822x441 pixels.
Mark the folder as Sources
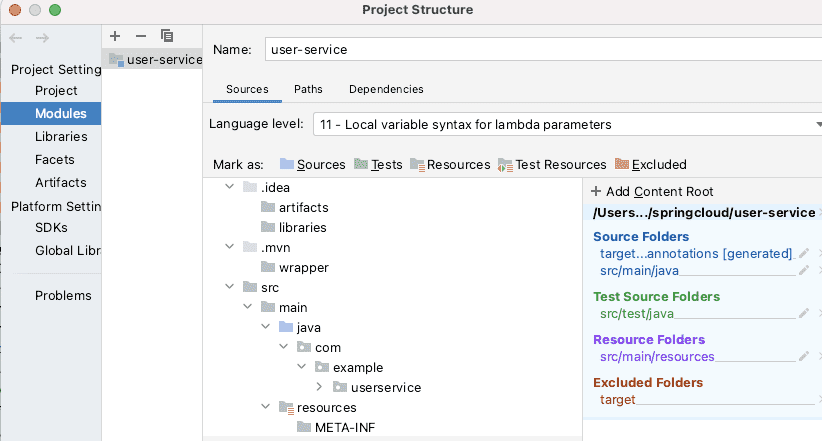pyautogui.click(x=312, y=165)
